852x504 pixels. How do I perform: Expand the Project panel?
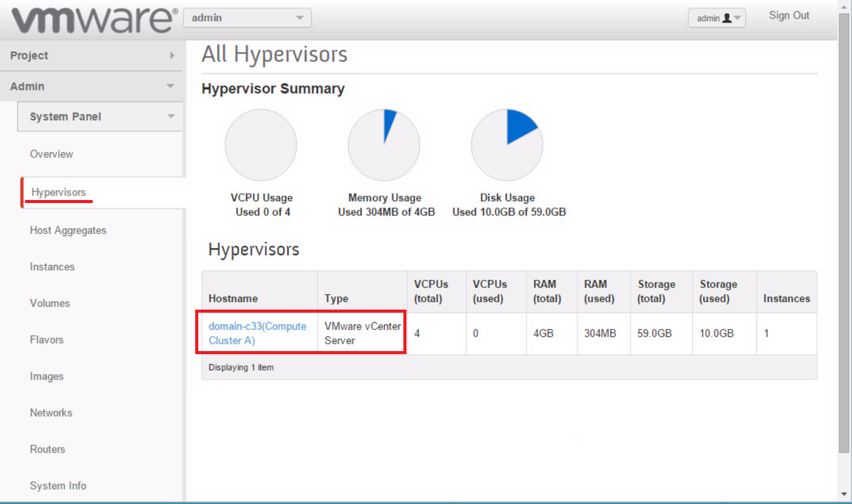coord(92,56)
